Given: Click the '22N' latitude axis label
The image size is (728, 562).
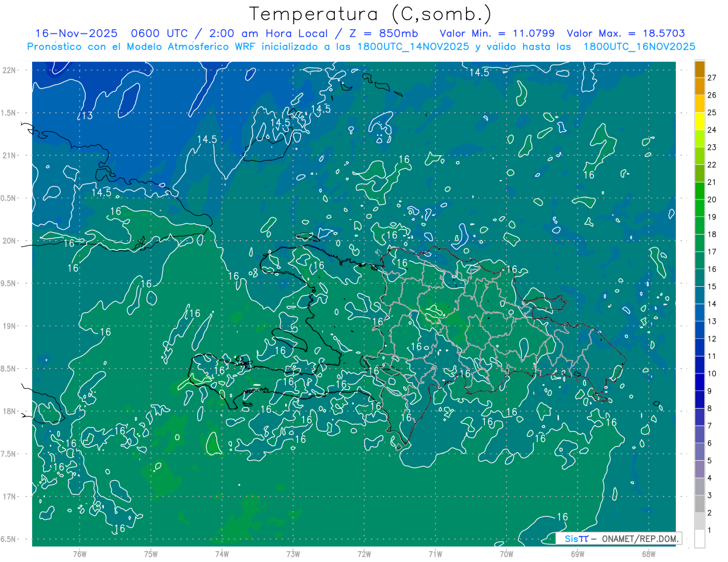Looking at the screenshot, I should 10,70.
